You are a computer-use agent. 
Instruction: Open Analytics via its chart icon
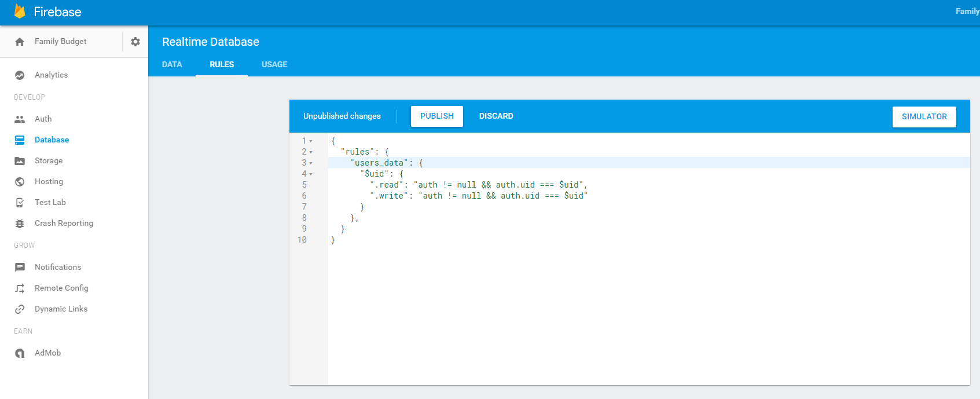20,75
